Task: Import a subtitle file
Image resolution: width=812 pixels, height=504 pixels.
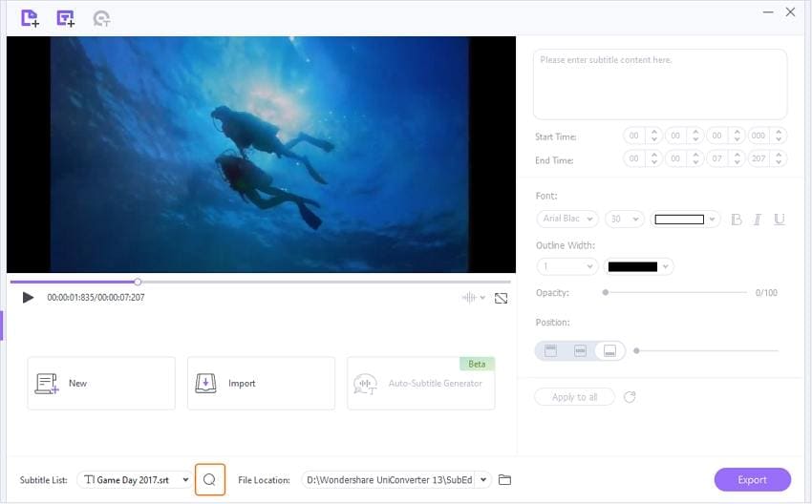Action: 261,384
